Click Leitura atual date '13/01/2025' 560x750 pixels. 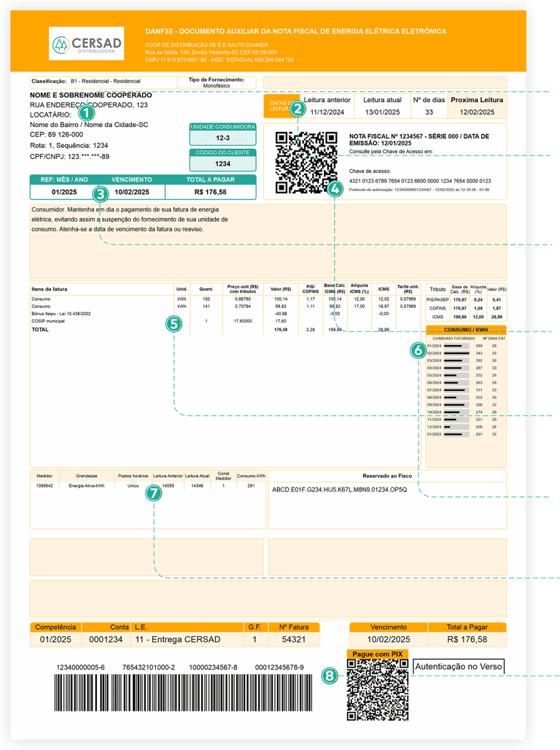pos(382,112)
